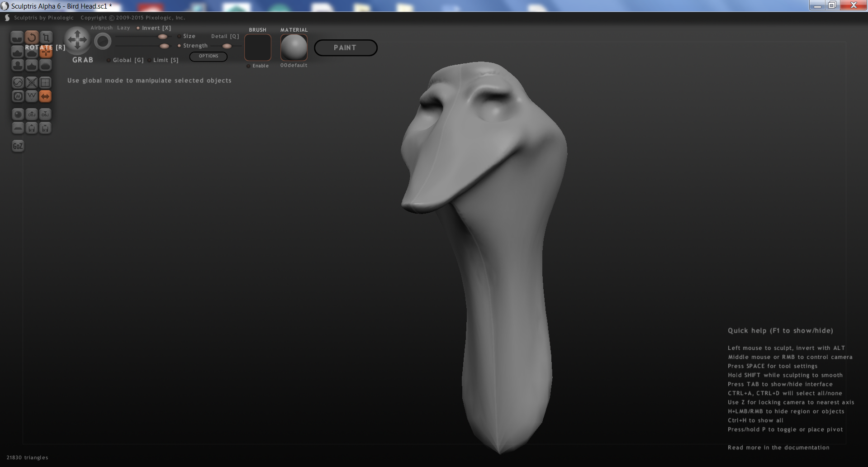Toggle the Lazy option
Viewport: 868px width, 467px height.
coord(123,28)
